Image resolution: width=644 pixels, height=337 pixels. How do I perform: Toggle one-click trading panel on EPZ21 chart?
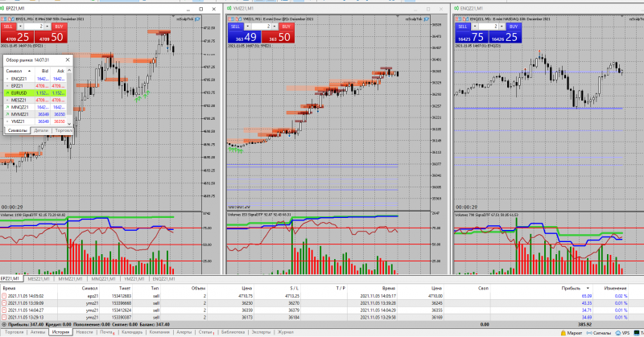3,18
